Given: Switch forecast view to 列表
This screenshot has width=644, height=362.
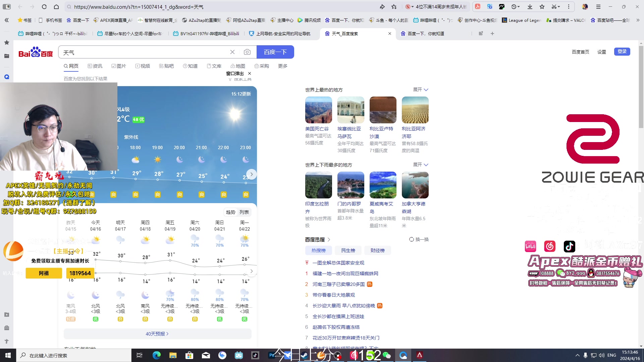Looking at the screenshot, I should pos(244,212).
